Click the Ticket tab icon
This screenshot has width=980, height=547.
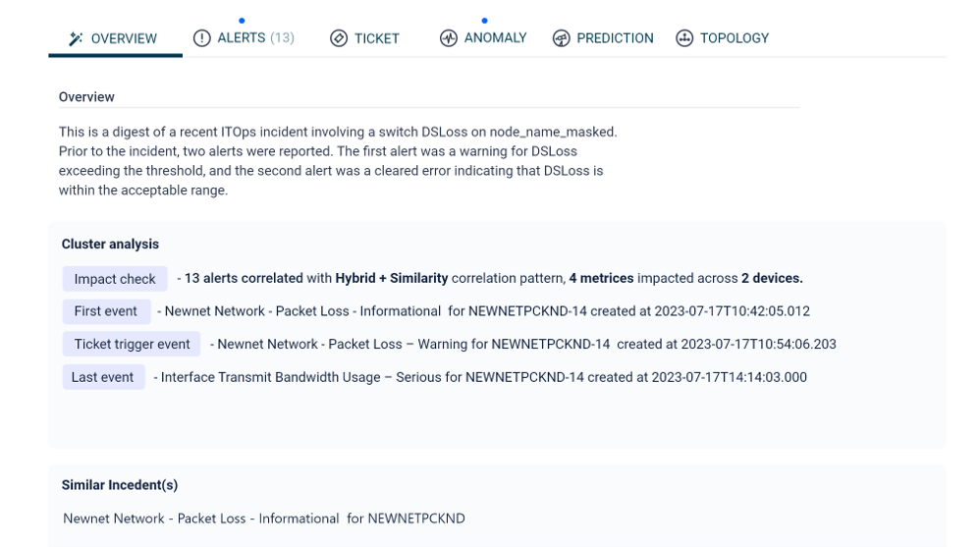[x=339, y=38]
